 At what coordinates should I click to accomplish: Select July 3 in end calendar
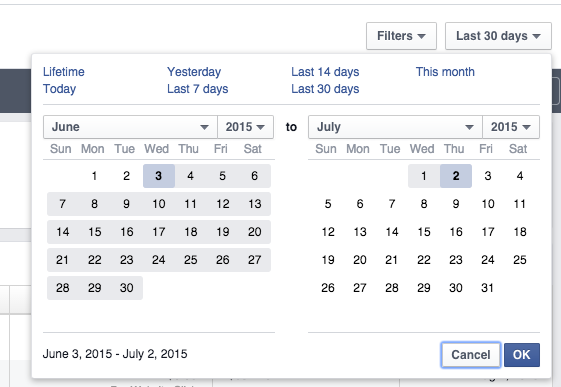(488, 176)
